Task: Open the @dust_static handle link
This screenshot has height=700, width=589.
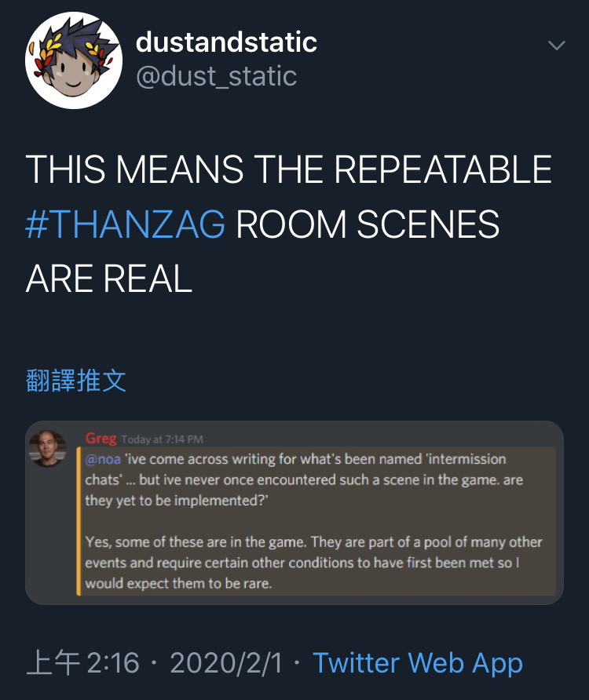Action: [x=216, y=76]
